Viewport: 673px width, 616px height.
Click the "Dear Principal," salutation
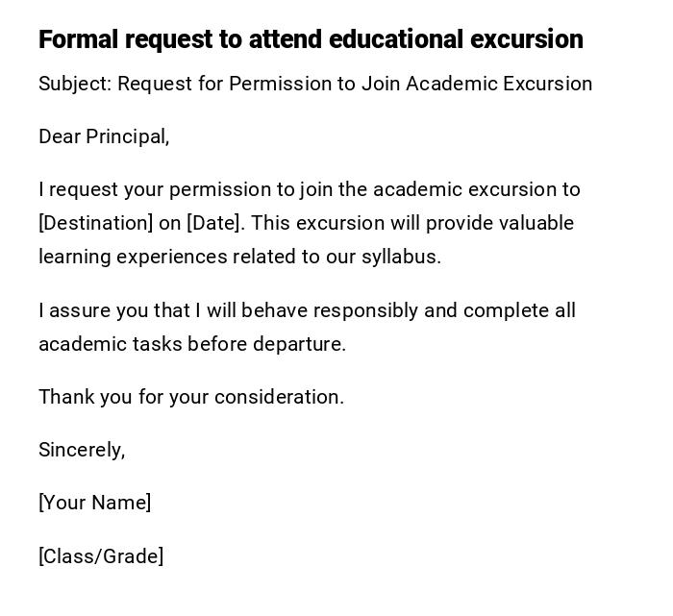click(104, 137)
